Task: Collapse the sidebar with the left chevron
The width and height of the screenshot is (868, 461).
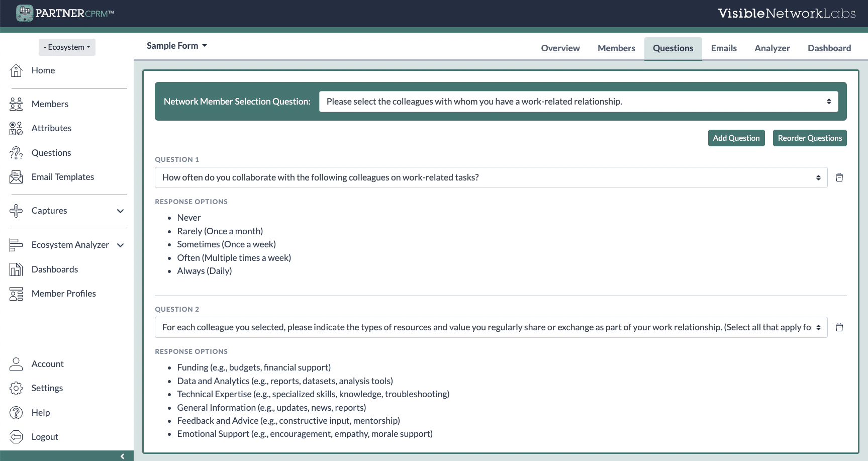Action: click(x=122, y=456)
